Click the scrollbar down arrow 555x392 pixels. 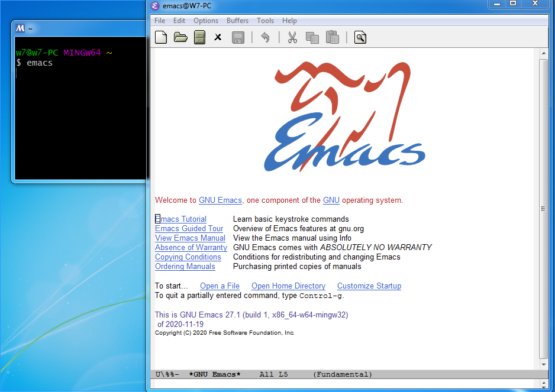[x=544, y=364]
